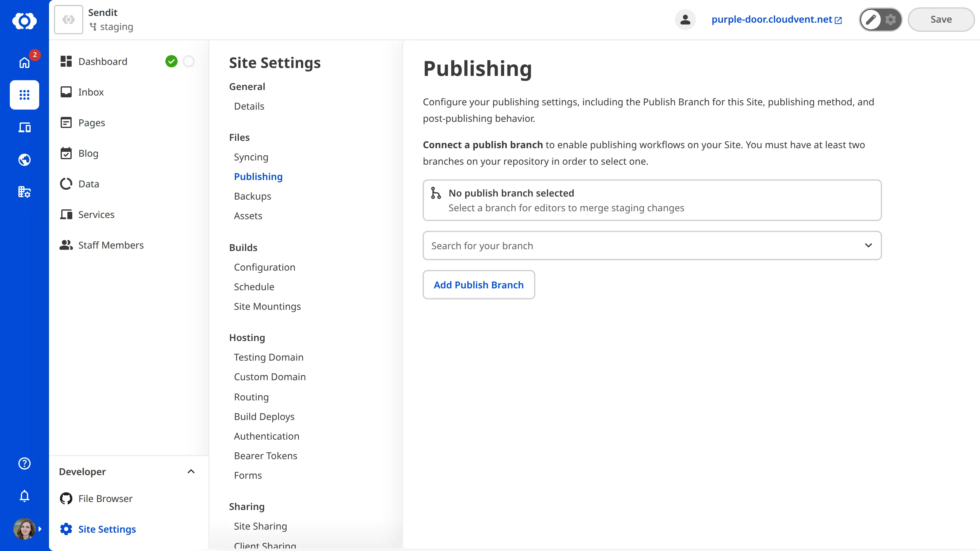Viewport: 980px width, 551px height.
Task: Open the home icon with notification badge
Action: pos(24,62)
